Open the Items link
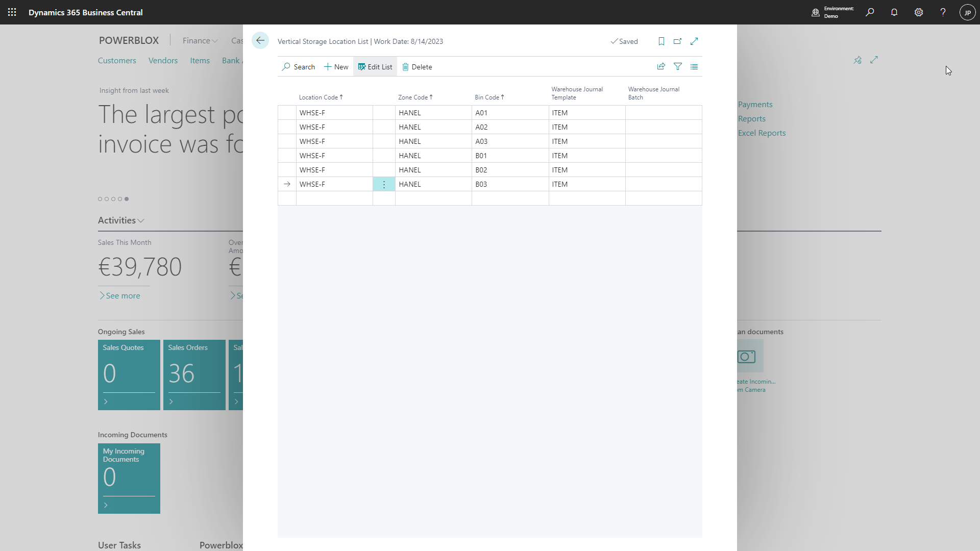The height and width of the screenshot is (551, 980). pos(200,60)
